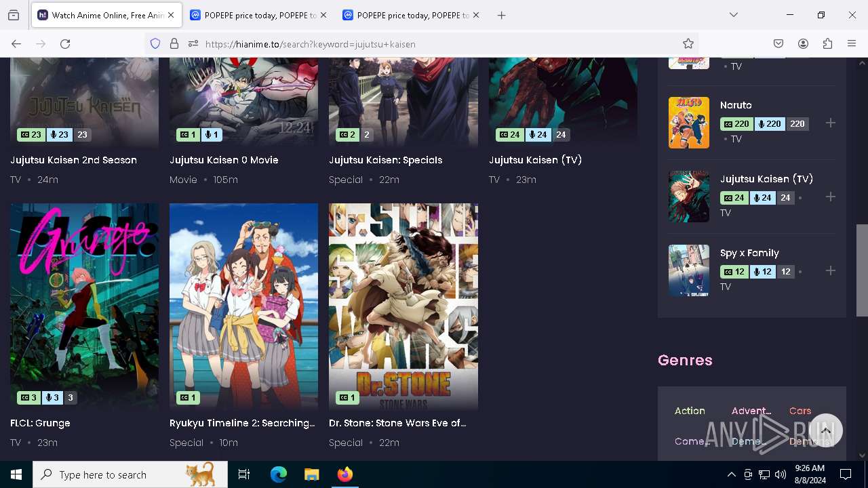
Task: Click the Firefox taskbar icon
Action: pos(344,474)
